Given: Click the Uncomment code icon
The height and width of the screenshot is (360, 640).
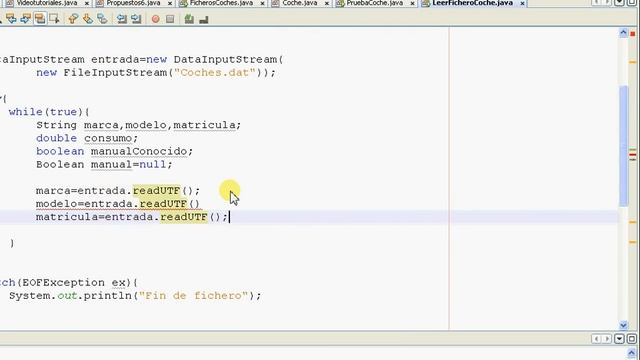Looking at the screenshot, I should (x=204, y=19).
